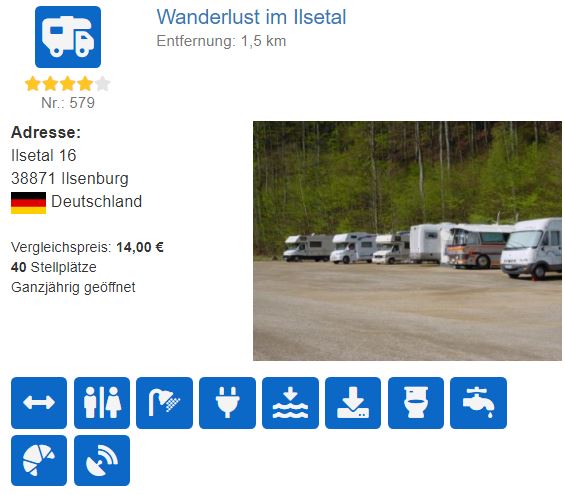Click the restrooms WC icon
The width and height of the screenshot is (565, 495).
click(x=102, y=403)
